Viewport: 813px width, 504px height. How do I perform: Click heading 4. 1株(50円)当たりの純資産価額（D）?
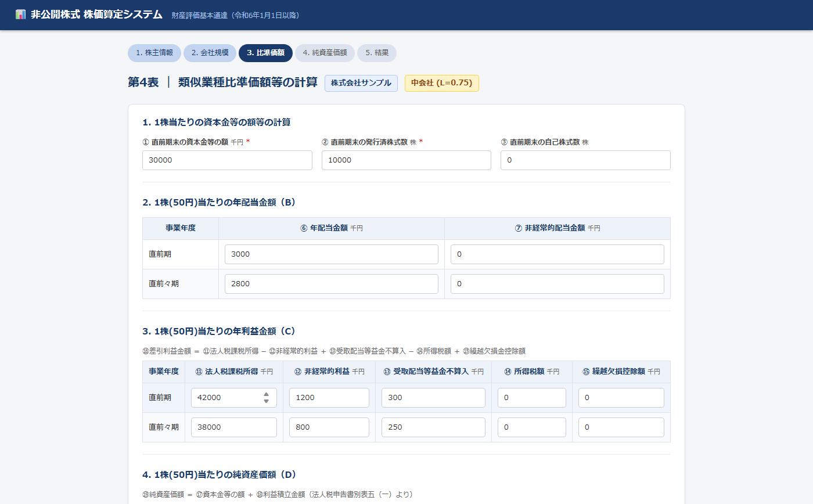click(x=220, y=475)
